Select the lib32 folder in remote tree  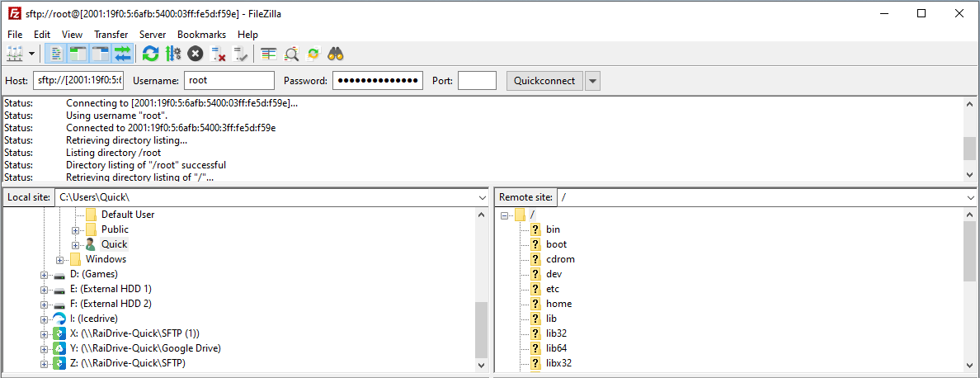[556, 333]
